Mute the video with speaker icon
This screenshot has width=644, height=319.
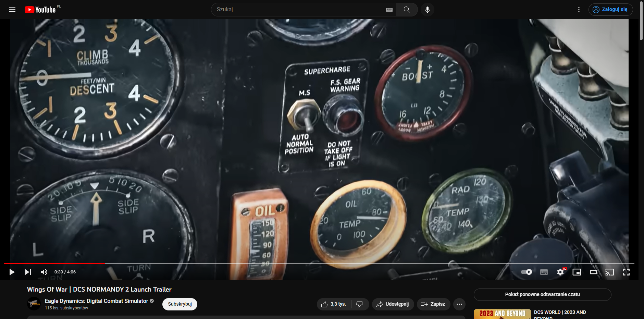click(x=44, y=272)
